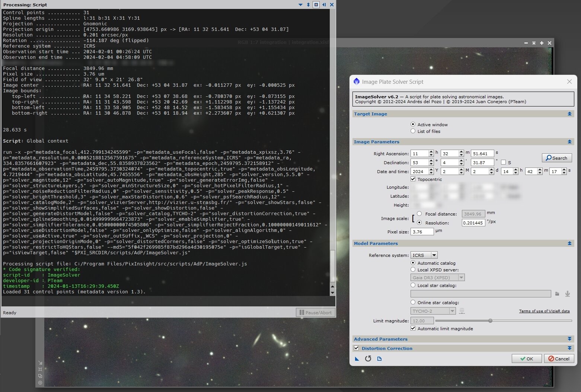The image size is (581, 392).
Task: Click the Limit magnitude 12.00 field
Action: point(422,321)
